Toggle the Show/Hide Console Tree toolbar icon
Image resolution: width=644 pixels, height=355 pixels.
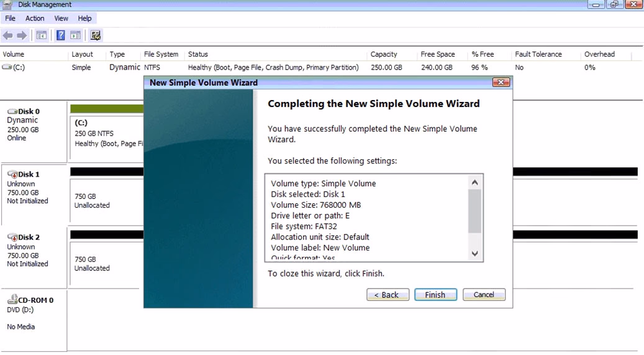(x=42, y=35)
